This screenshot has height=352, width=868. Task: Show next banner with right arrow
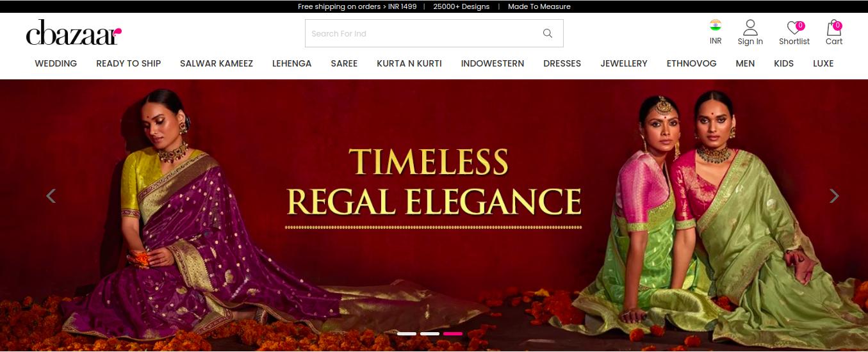pyautogui.click(x=834, y=196)
